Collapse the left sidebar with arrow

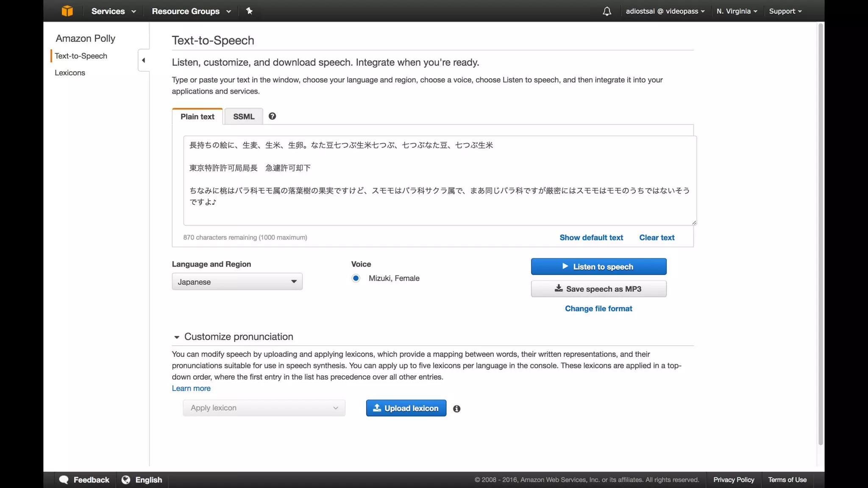pos(144,60)
